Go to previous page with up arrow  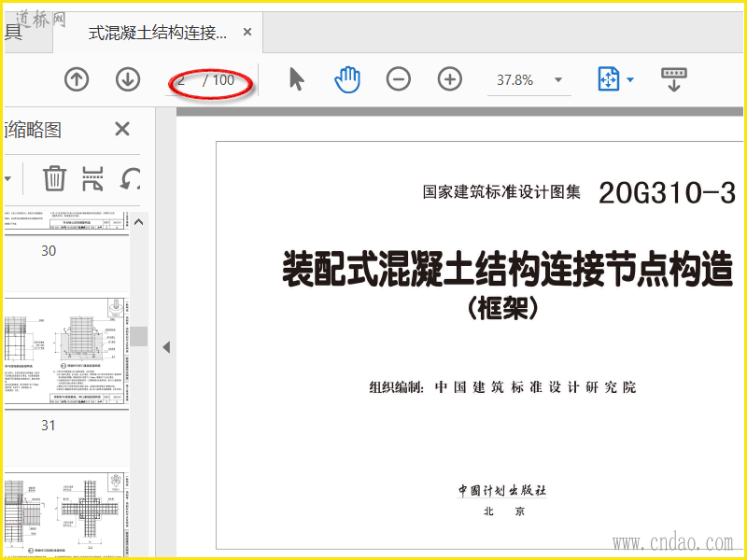(x=77, y=79)
